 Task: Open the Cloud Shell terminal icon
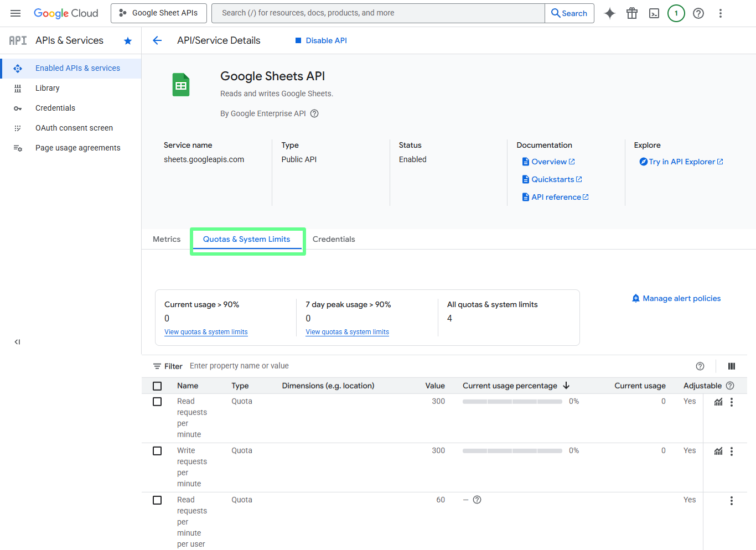click(x=654, y=13)
